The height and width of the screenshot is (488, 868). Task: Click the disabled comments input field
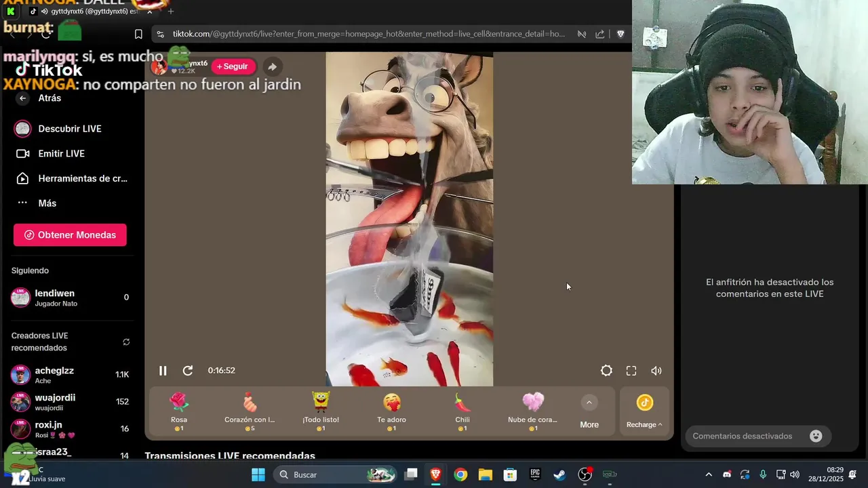(x=758, y=436)
